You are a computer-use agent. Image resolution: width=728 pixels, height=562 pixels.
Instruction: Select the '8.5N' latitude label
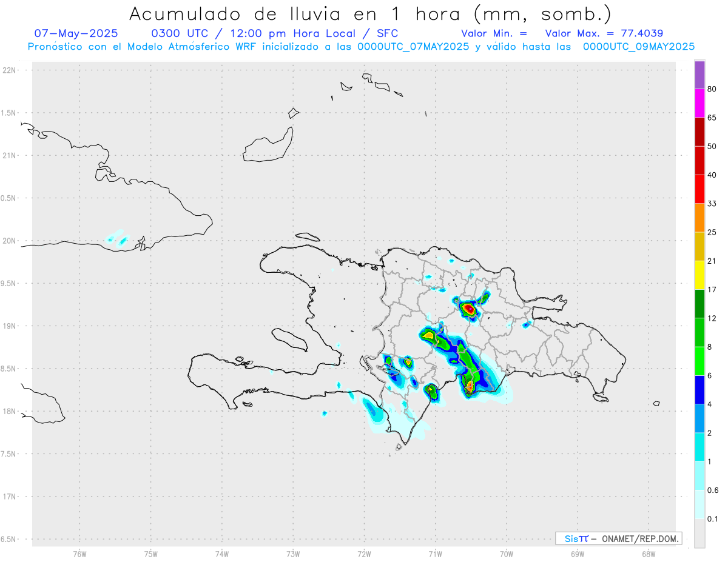(9, 369)
